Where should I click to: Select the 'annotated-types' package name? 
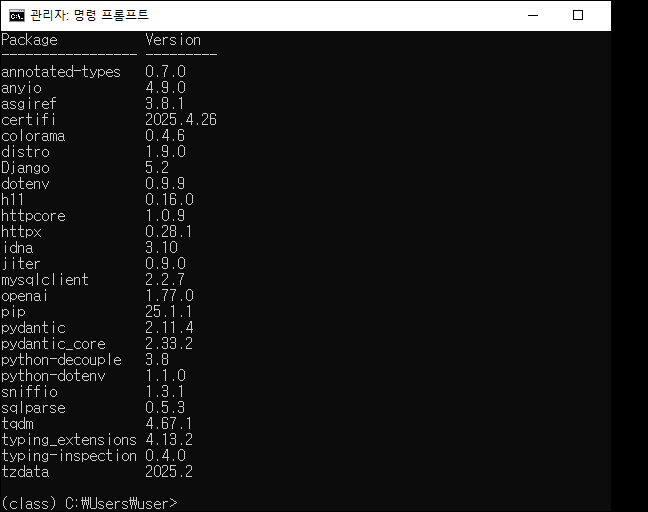[x=61, y=72]
